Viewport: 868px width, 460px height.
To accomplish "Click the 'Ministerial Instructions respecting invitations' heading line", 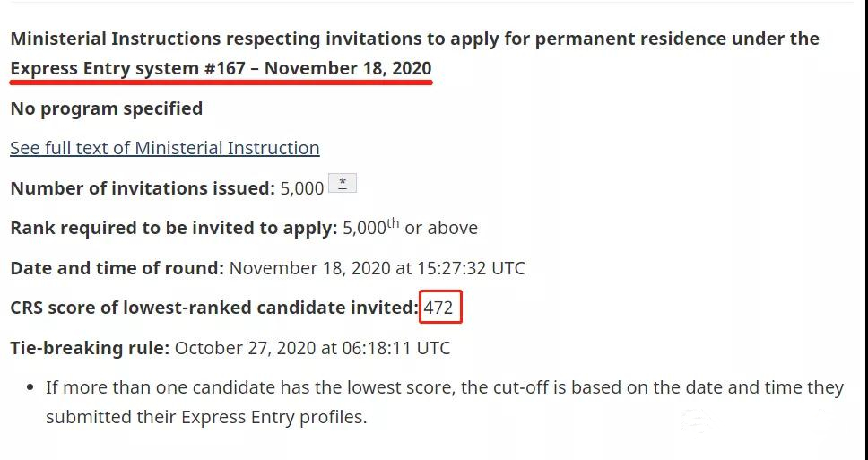I will [x=414, y=39].
